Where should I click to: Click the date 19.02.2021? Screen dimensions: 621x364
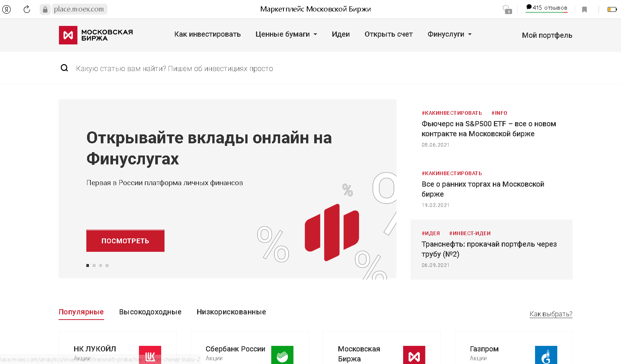click(x=435, y=205)
